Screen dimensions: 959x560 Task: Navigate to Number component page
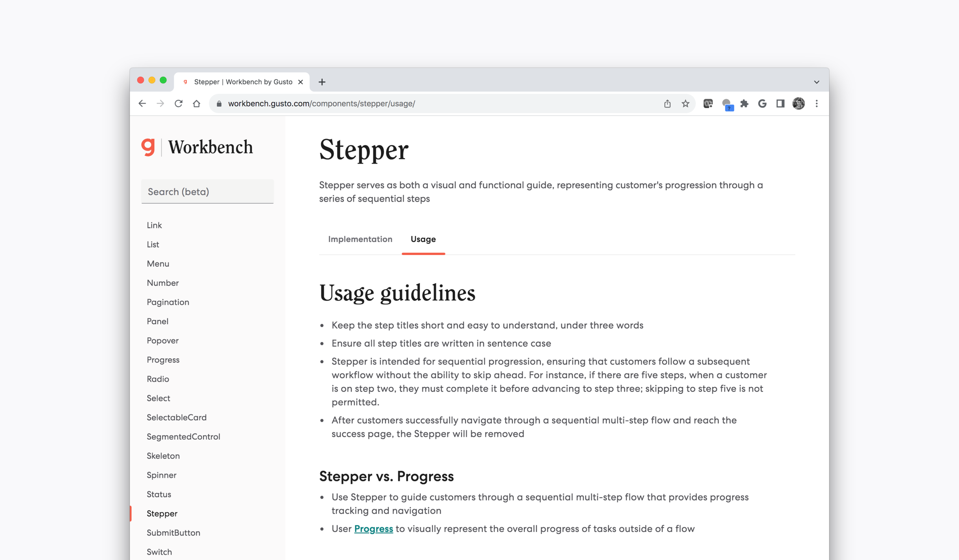(x=163, y=283)
